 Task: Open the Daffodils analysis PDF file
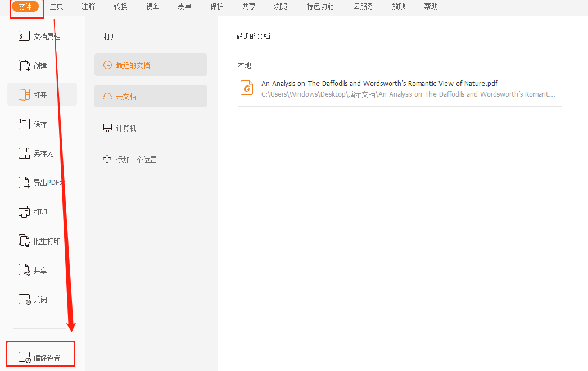click(x=379, y=83)
